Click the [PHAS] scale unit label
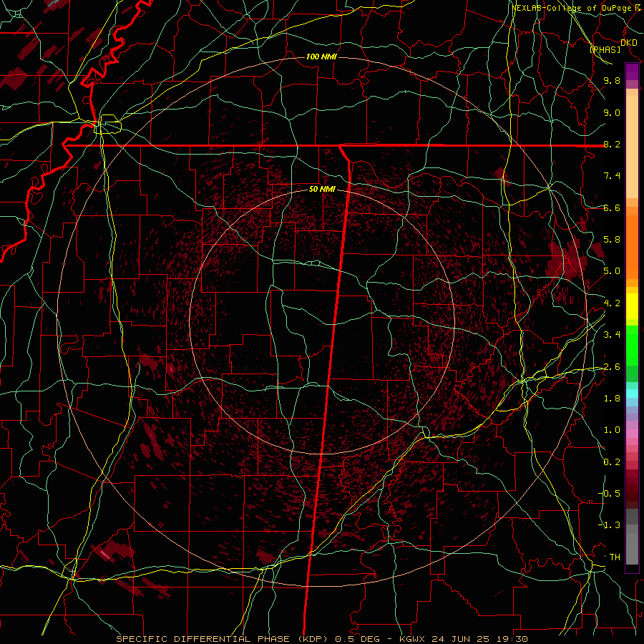This screenshot has height=644, width=644. 605,49
